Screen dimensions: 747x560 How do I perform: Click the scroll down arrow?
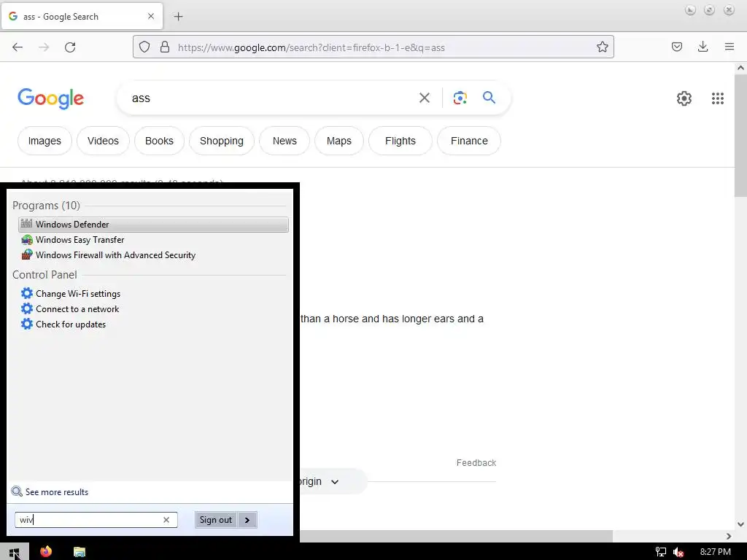pos(740,524)
